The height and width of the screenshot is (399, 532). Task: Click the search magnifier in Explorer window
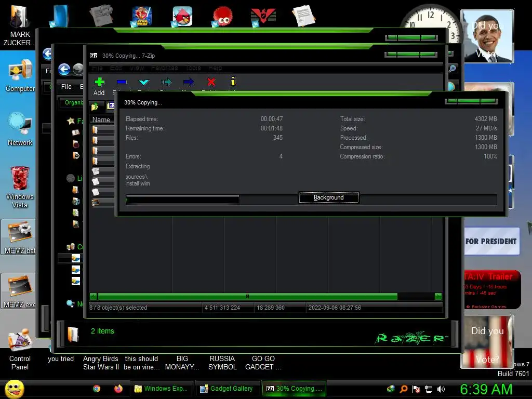(453, 69)
